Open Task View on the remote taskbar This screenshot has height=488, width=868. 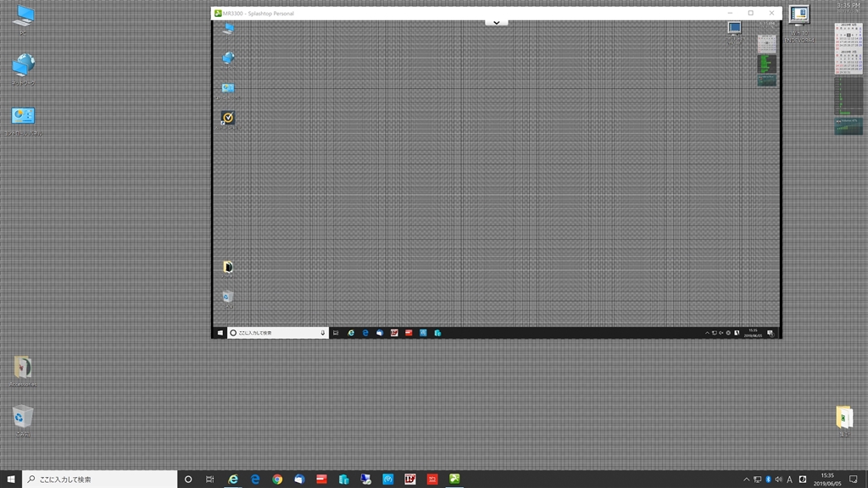pos(336,333)
